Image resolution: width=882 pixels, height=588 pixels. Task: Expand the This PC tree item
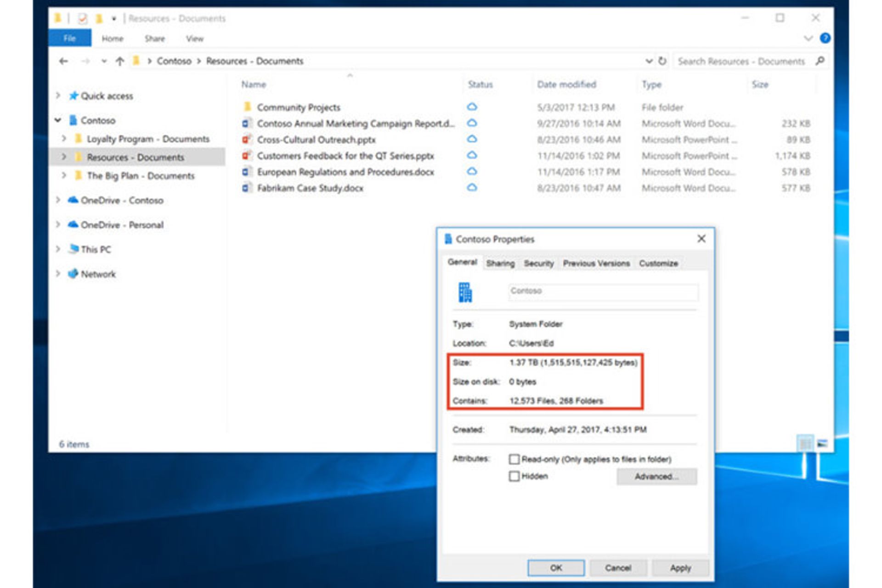pyautogui.click(x=58, y=249)
